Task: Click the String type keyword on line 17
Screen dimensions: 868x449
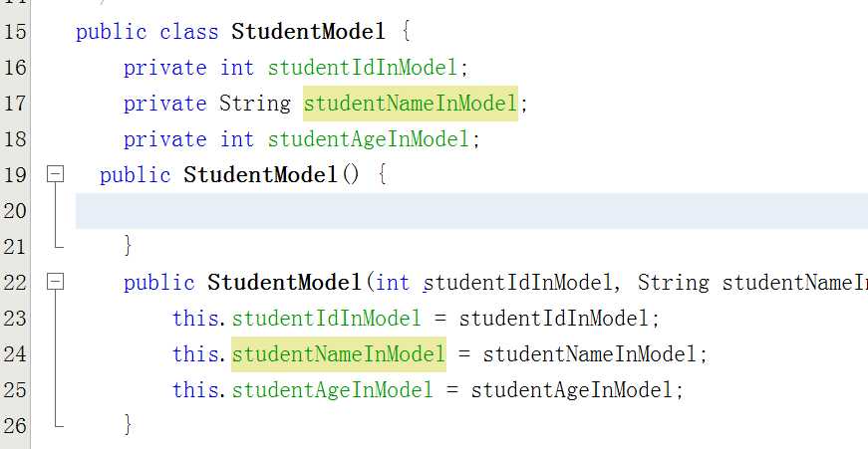Action: pyautogui.click(x=255, y=104)
